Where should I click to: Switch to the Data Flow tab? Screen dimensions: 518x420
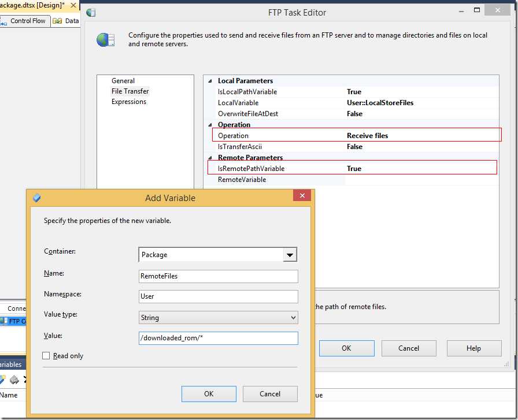click(66, 21)
